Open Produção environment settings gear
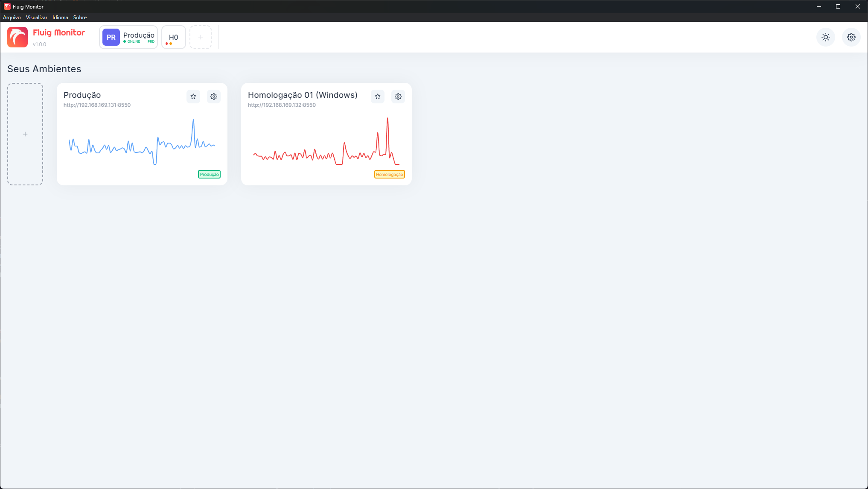 214,97
